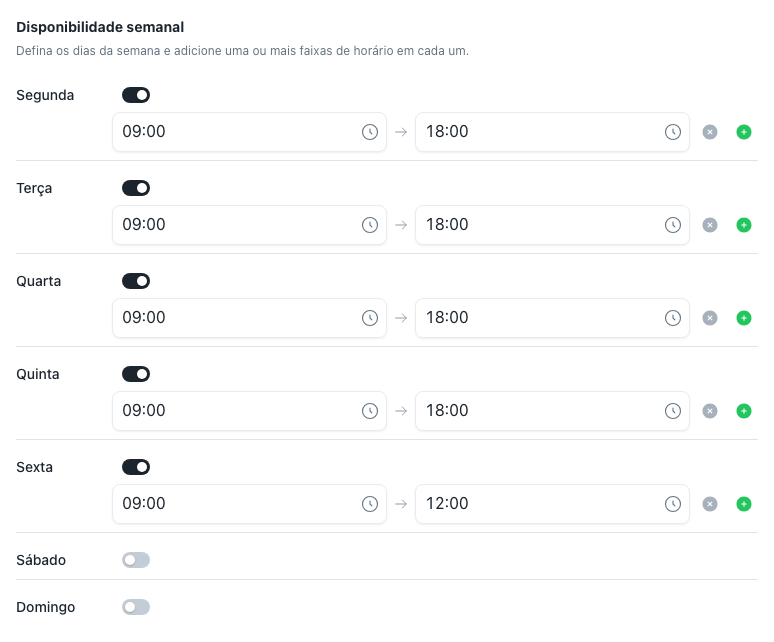Screen dimensions: 774x642
Task: Open clock picker for Segunda start time
Action: (370, 132)
